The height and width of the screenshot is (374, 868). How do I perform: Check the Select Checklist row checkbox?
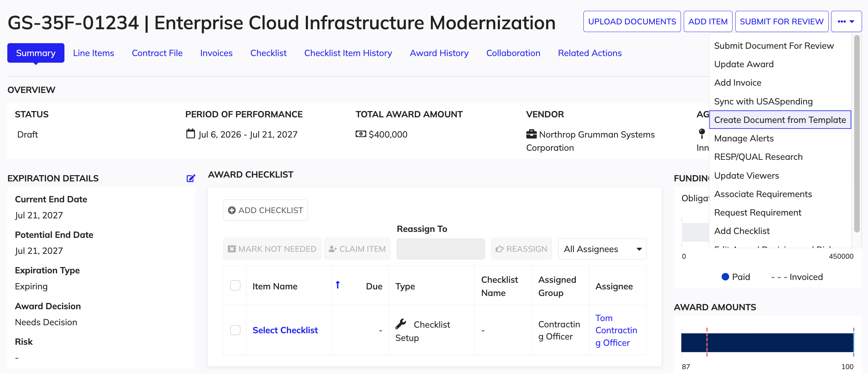point(235,330)
